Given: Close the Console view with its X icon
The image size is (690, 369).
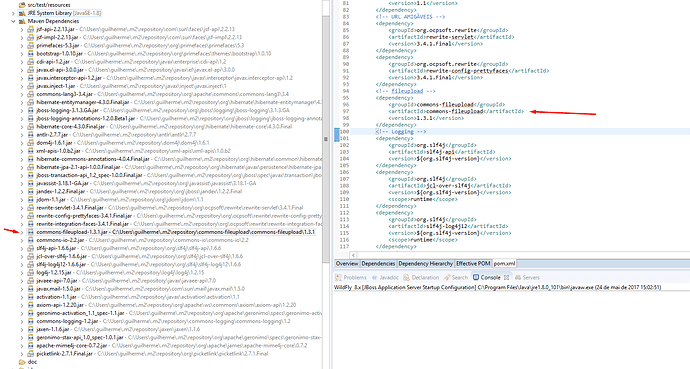Looking at the screenshot, I should 506,278.
